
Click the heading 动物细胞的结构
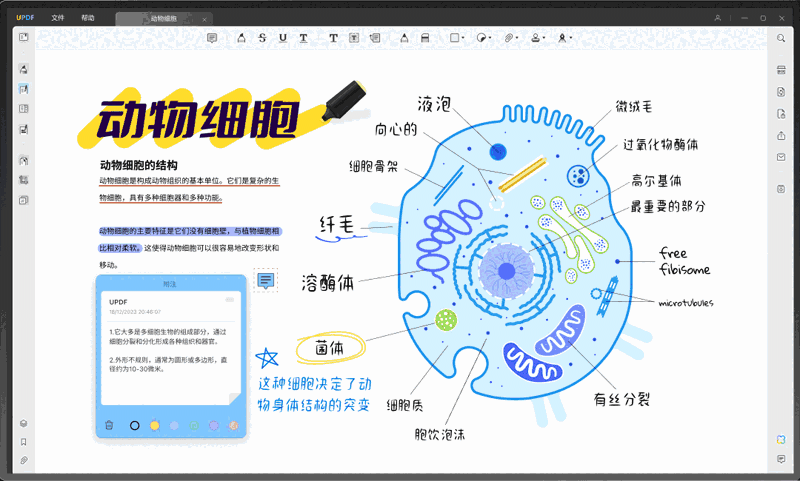139,165
